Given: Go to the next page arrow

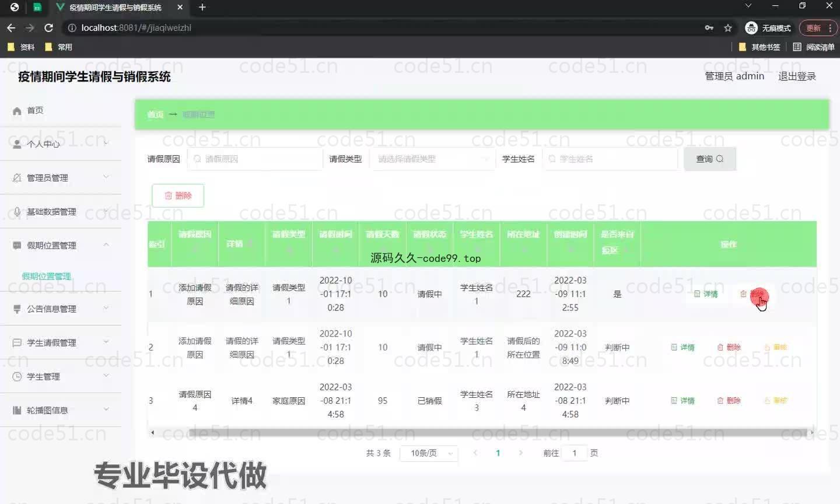Looking at the screenshot, I should click(521, 453).
